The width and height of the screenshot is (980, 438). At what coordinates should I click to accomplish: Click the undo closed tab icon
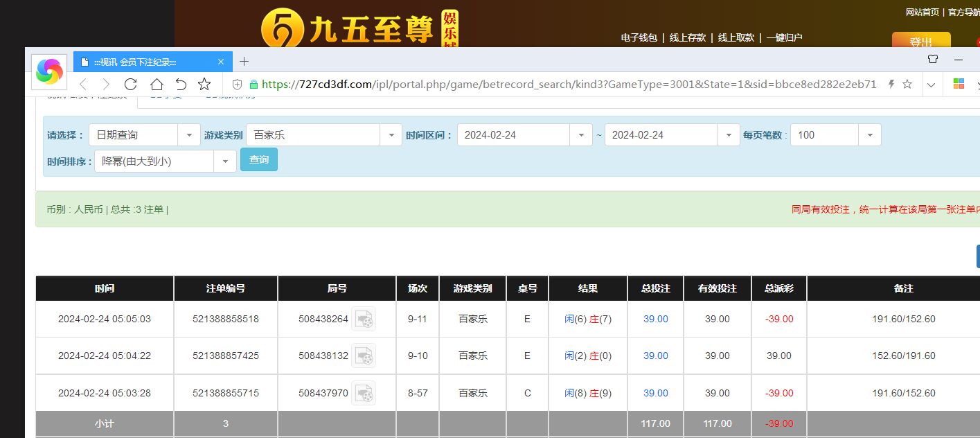tap(181, 85)
